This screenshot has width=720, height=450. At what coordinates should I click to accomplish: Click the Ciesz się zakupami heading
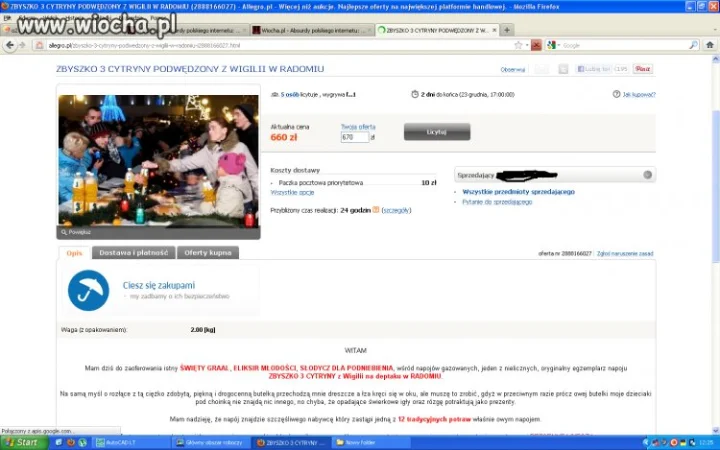click(159, 285)
